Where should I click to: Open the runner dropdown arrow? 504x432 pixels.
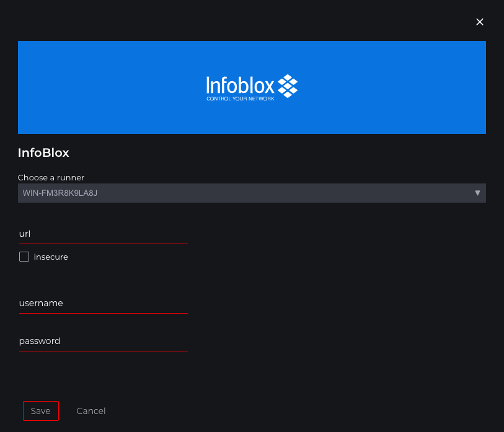tap(477, 193)
